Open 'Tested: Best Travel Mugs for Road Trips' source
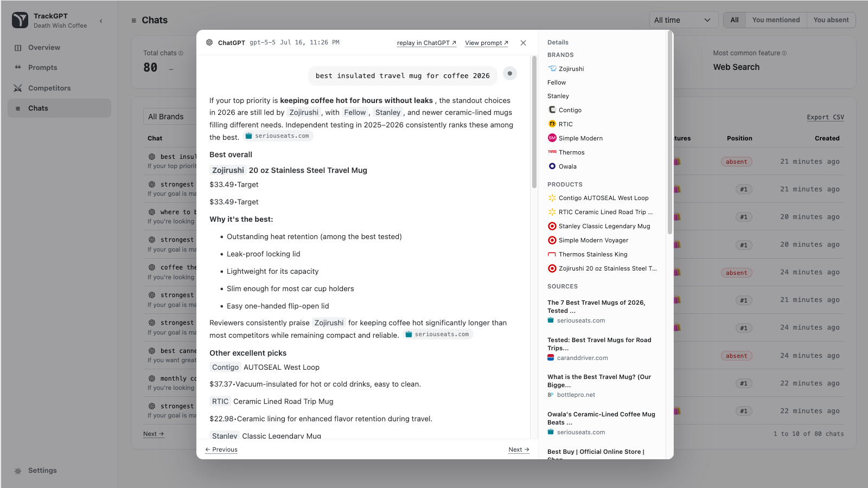Viewport: 868px width, 488px height. tap(602, 349)
